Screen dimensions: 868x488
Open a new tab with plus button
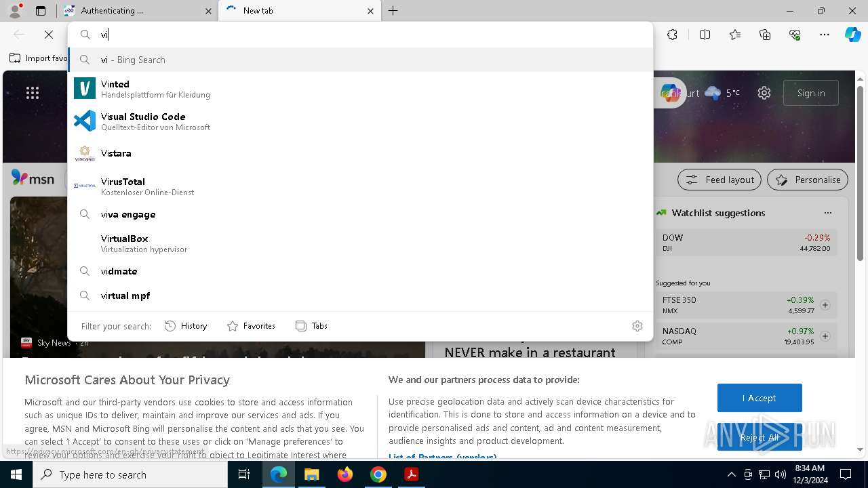[x=393, y=11]
